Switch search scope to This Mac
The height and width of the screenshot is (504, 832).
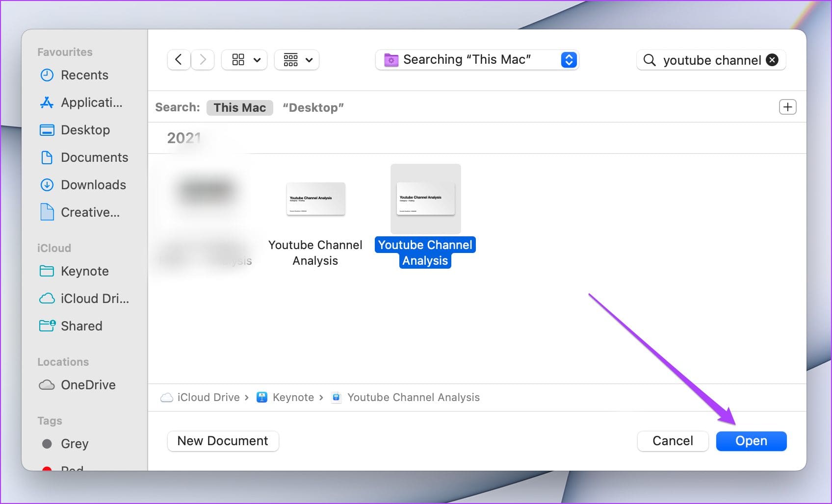240,107
